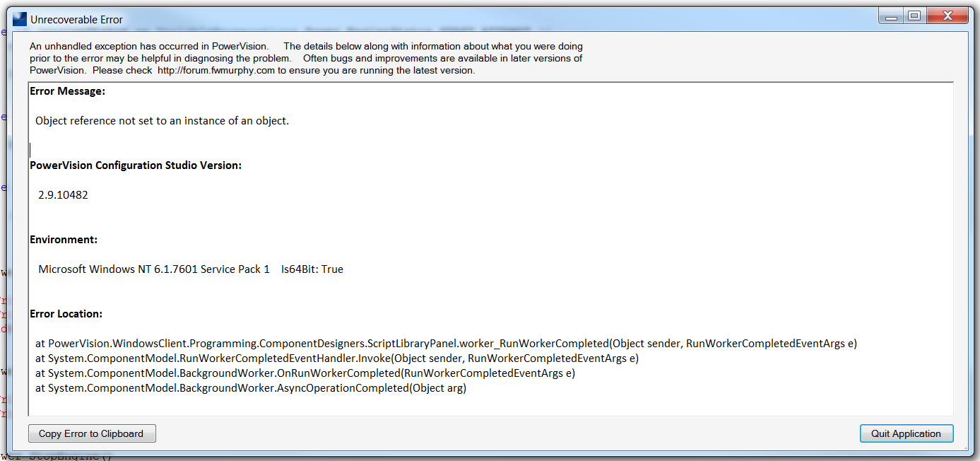Image resolution: width=980 pixels, height=461 pixels.
Task: Click the Copy Error to Clipboard button
Action: 92,433
